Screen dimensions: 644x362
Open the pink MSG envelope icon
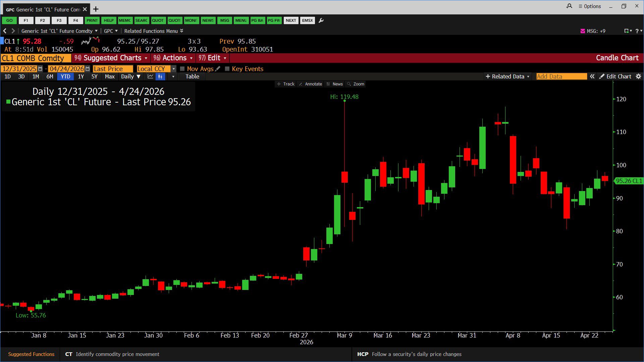tap(583, 31)
